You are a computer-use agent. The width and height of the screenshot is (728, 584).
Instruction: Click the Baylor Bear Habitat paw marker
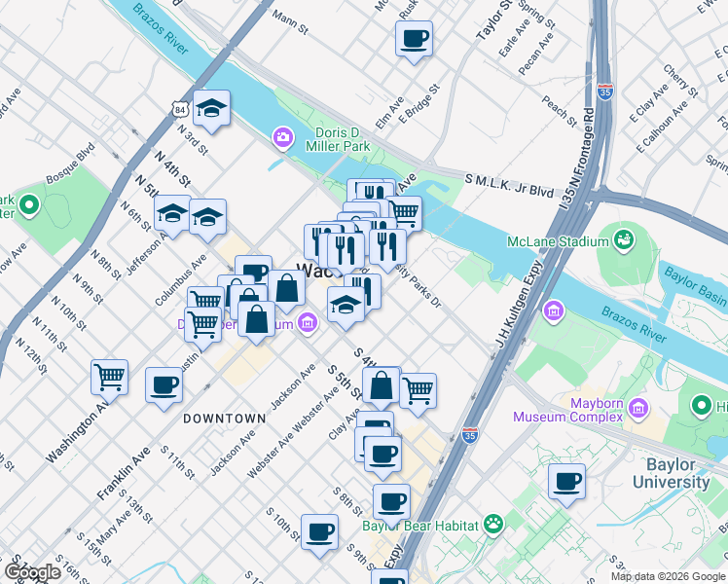493,525
